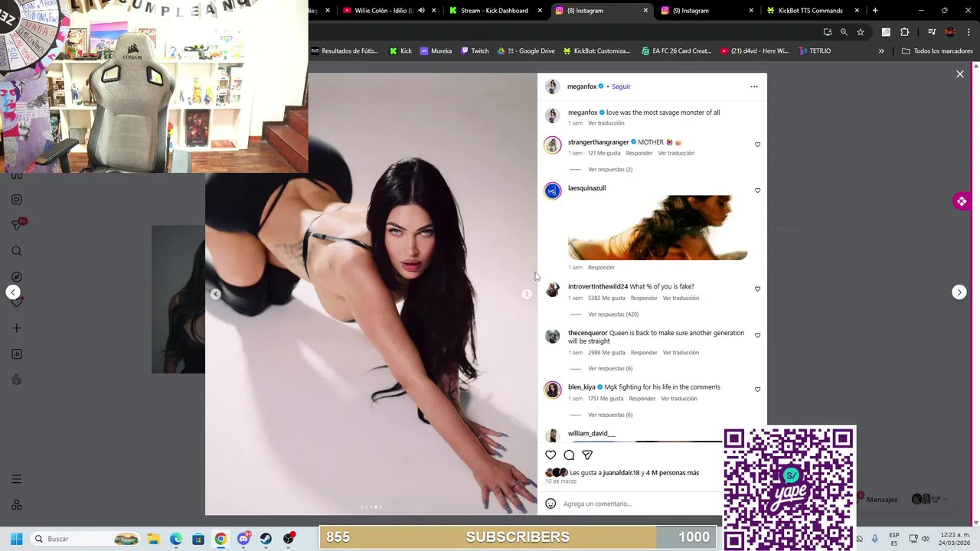The width and height of the screenshot is (980, 551).
Task: Like blen_kiya's comment
Action: coord(757,390)
